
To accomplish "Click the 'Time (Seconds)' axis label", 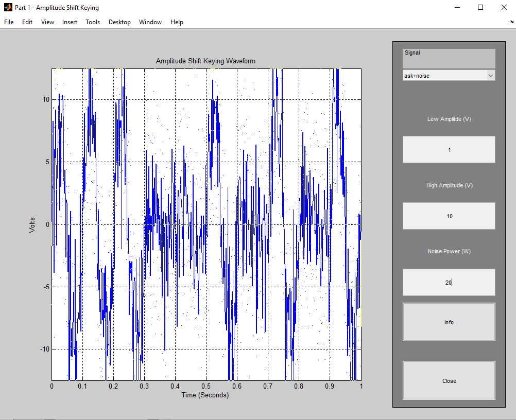I will point(205,395).
